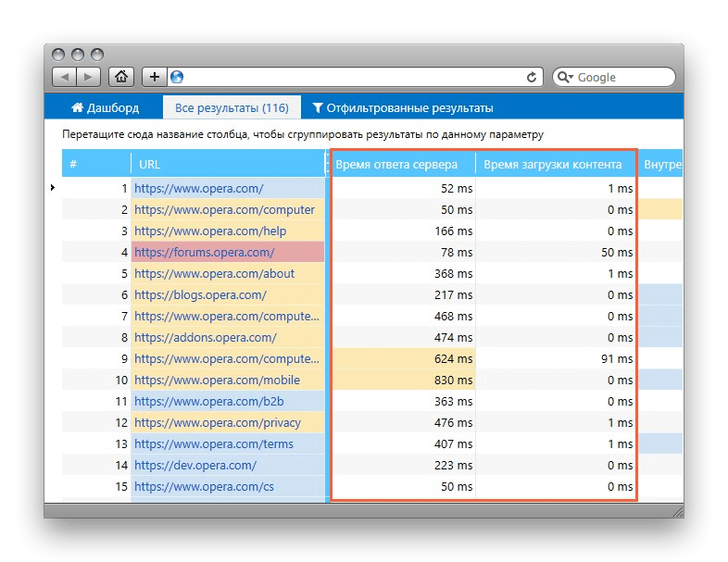Go to the home page icon
This screenshot has height=562, width=728.
tap(121, 77)
